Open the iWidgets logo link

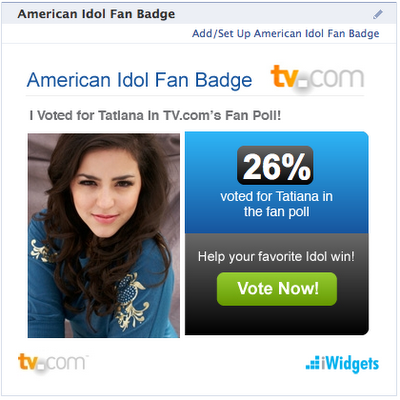(342, 363)
